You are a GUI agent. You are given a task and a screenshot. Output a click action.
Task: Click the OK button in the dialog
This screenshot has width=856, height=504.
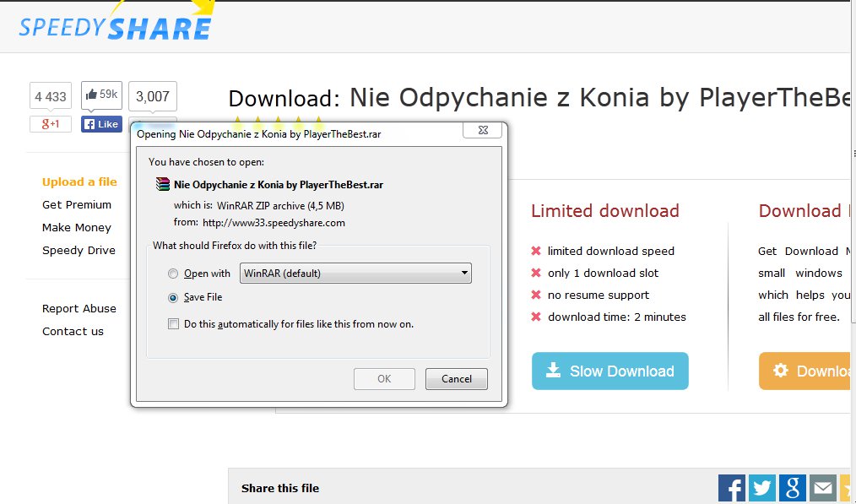click(x=384, y=379)
